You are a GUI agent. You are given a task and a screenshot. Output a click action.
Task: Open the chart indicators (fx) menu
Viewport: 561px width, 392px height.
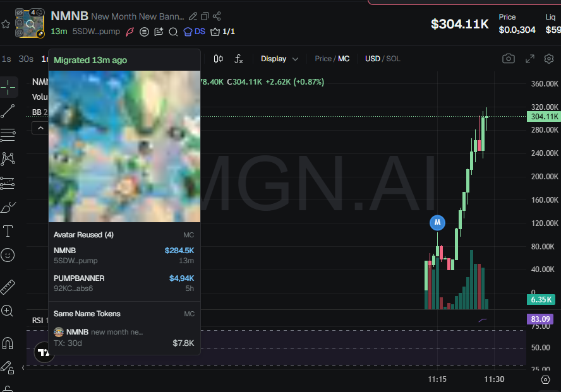click(239, 59)
